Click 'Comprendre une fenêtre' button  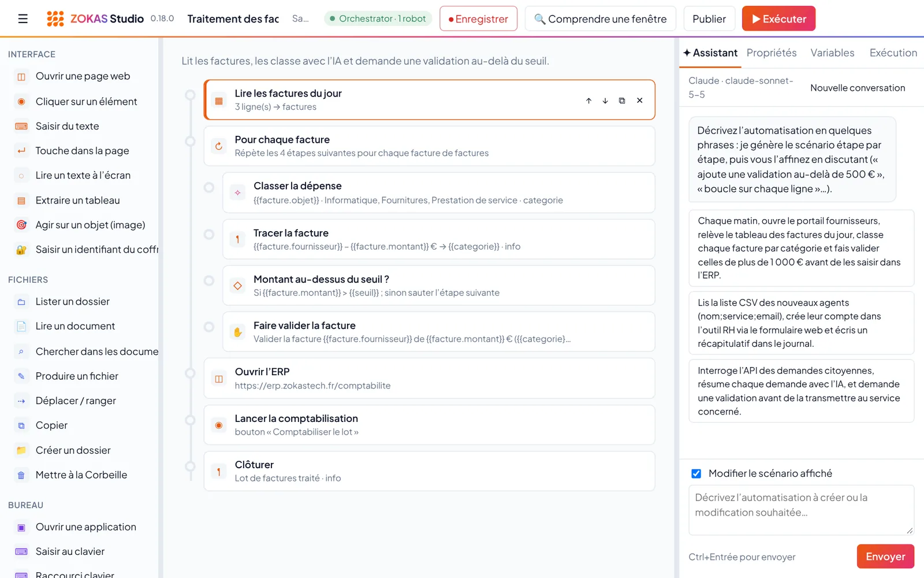pyautogui.click(x=600, y=18)
